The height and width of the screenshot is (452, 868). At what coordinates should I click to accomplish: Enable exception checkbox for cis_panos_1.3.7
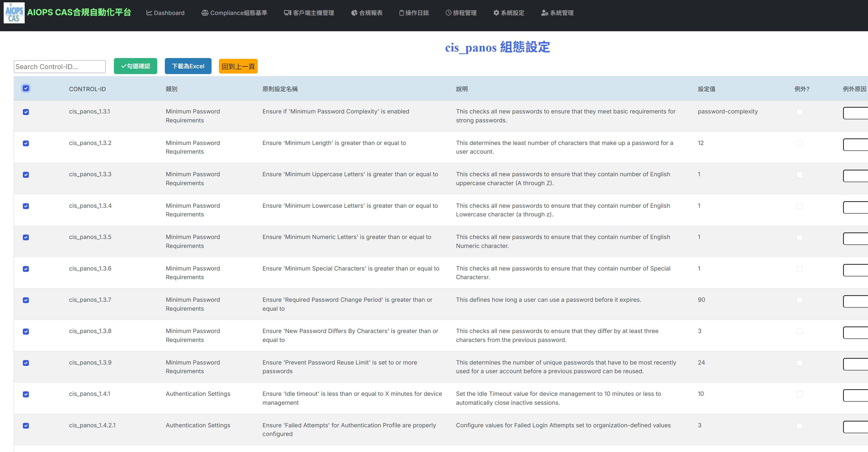coord(799,300)
